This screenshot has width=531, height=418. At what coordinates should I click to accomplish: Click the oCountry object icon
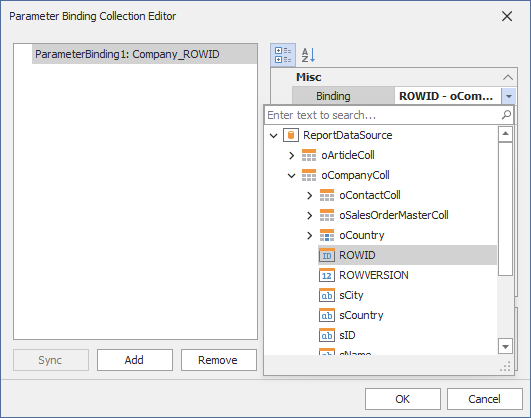pyautogui.click(x=327, y=235)
